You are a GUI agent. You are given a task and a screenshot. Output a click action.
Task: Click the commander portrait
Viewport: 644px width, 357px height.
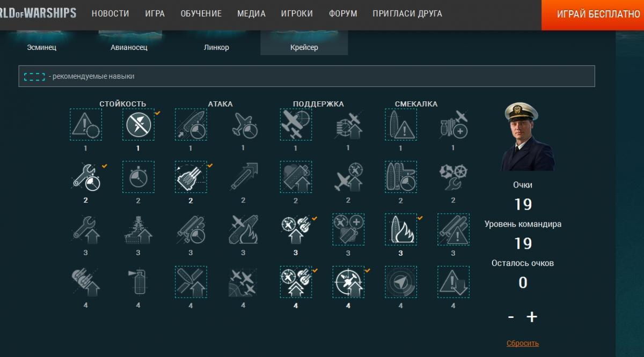pyautogui.click(x=528, y=136)
